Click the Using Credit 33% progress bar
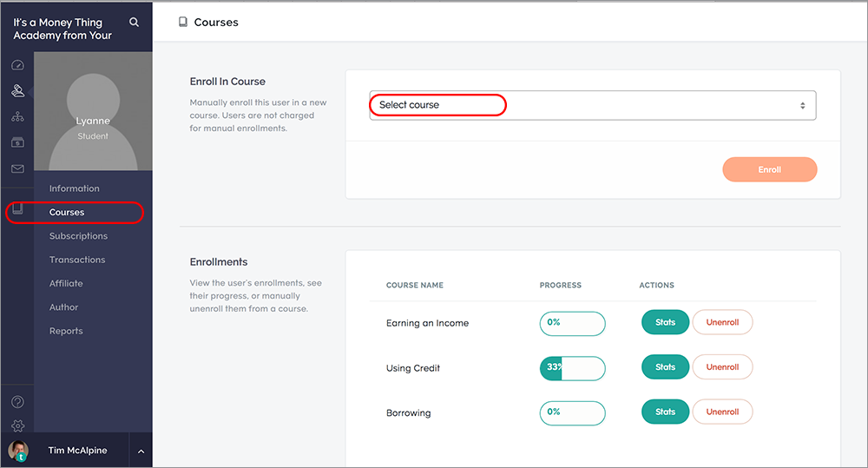868x468 pixels. (572, 368)
